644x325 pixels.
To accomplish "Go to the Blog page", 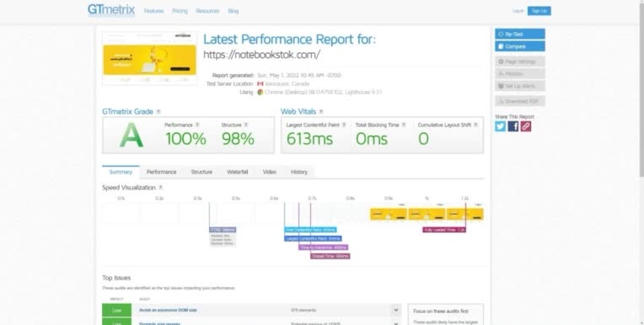I will pos(233,11).
